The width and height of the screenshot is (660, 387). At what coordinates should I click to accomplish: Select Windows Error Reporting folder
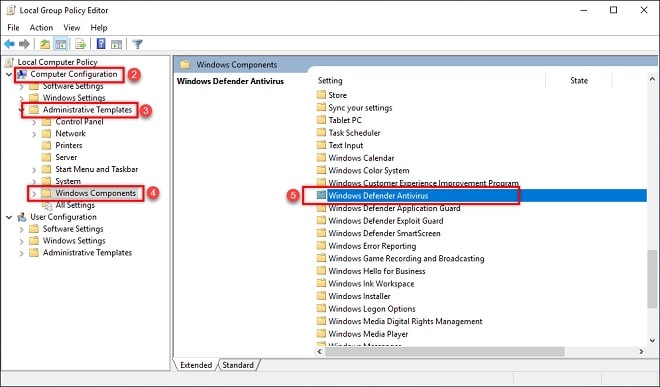point(372,246)
